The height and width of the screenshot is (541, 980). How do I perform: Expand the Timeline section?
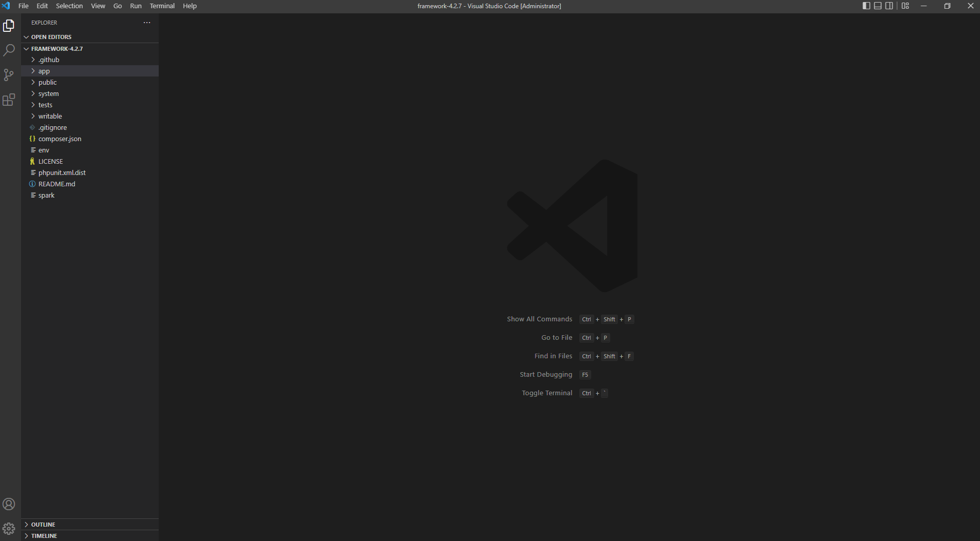[90, 536]
